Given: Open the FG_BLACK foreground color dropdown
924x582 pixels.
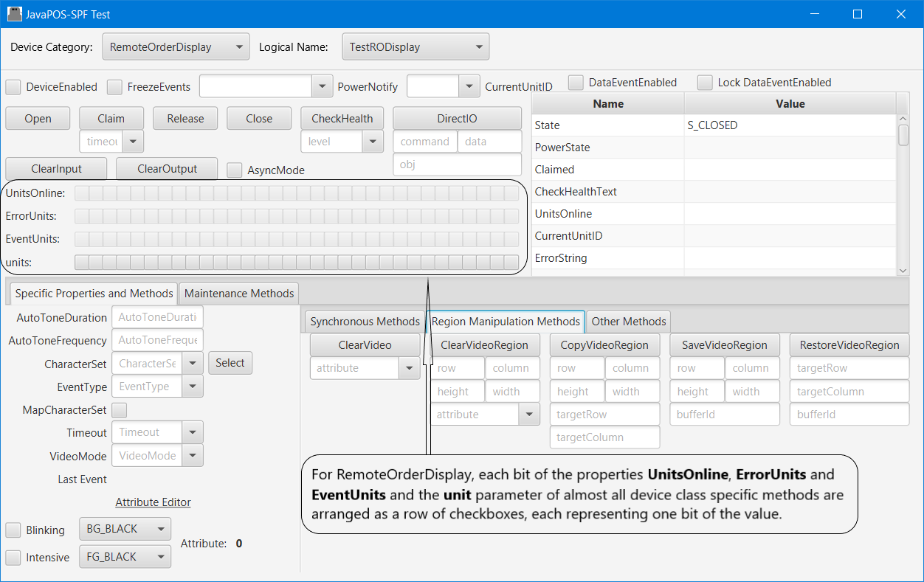Looking at the screenshot, I should [x=125, y=557].
